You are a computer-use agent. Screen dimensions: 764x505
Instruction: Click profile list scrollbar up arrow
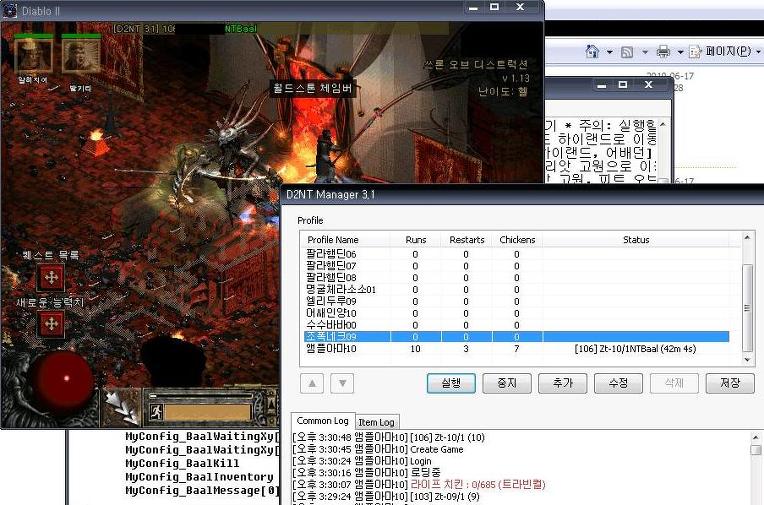747,237
